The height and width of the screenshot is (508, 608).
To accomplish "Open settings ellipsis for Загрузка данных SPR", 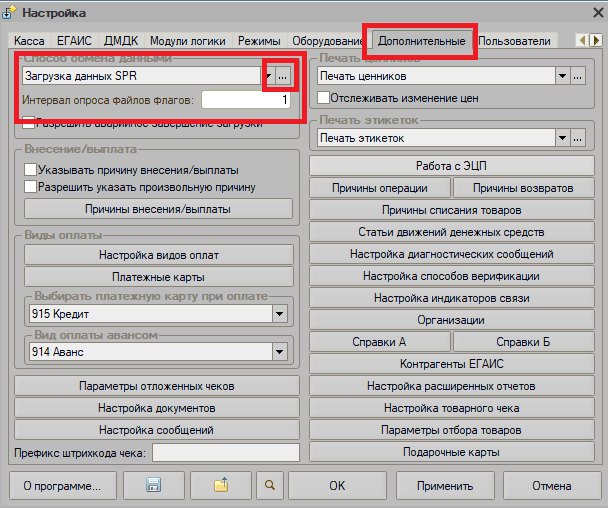I will point(283,76).
